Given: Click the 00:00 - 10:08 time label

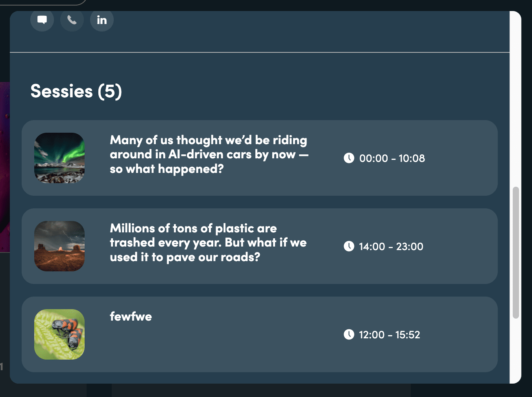Looking at the screenshot, I should 392,158.
